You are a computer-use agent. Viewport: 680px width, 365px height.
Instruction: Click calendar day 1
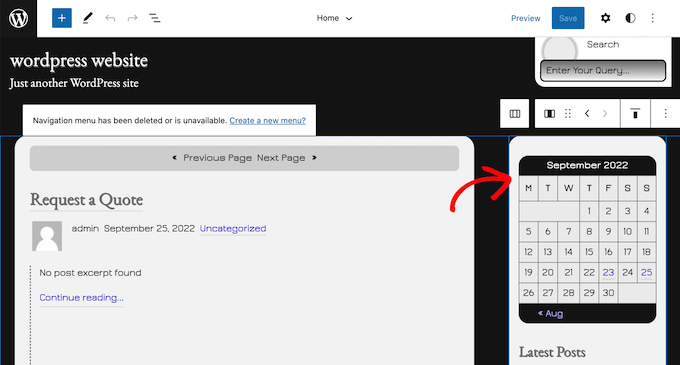click(589, 211)
